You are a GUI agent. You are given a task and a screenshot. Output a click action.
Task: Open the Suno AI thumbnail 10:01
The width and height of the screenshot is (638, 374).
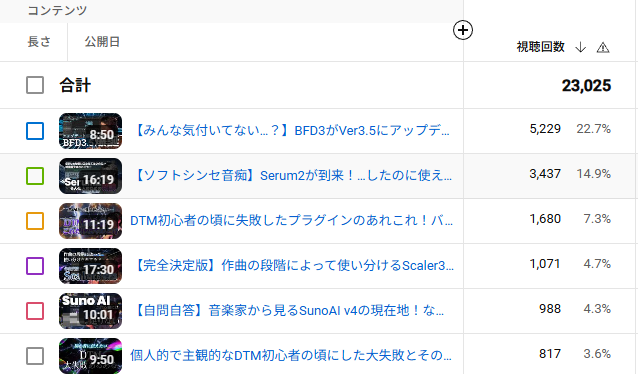90,311
